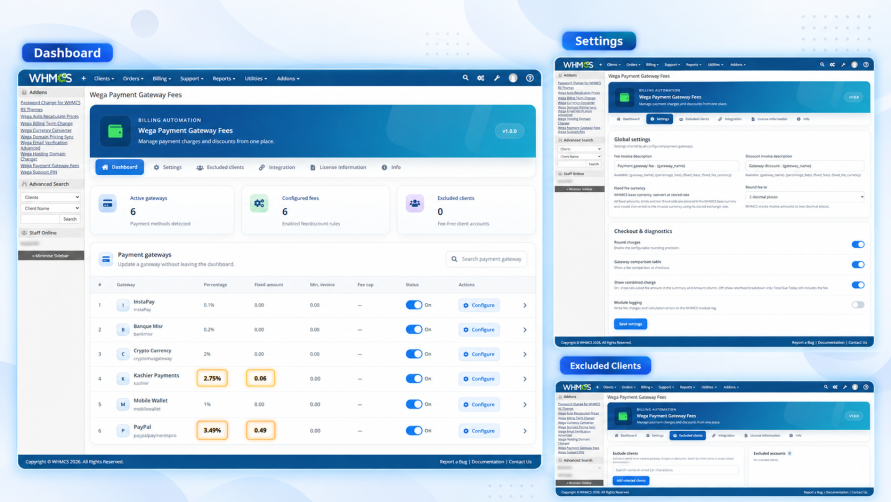Click the Active gateways card icon
The image size is (891, 502).
click(x=107, y=204)
